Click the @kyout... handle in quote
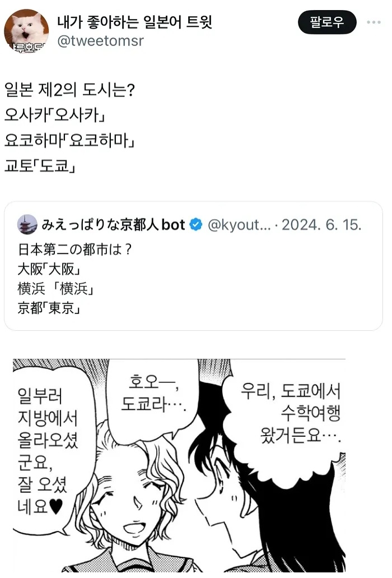Image resolution: width=392 pixels, height=578 pixels. 239,224
